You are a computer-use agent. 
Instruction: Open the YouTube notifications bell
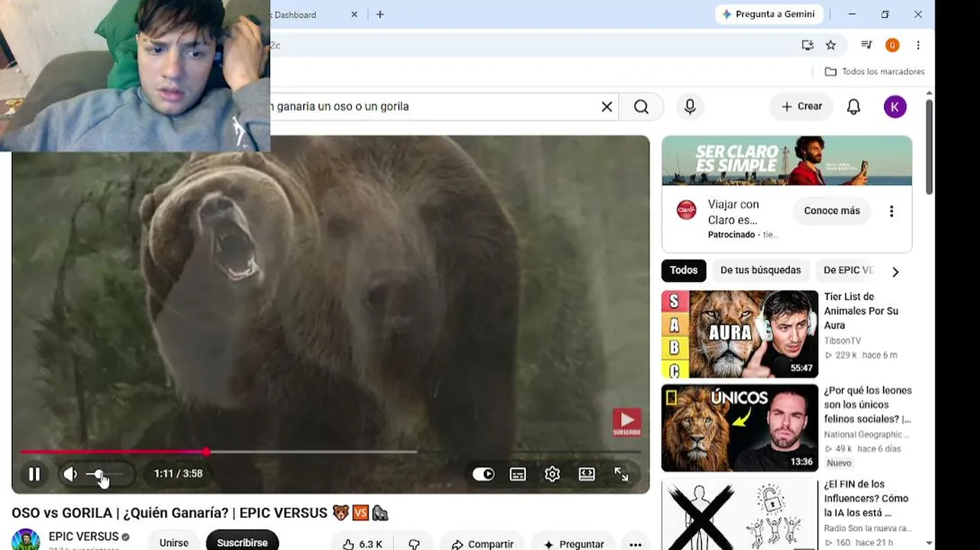[x=854, y=107]
